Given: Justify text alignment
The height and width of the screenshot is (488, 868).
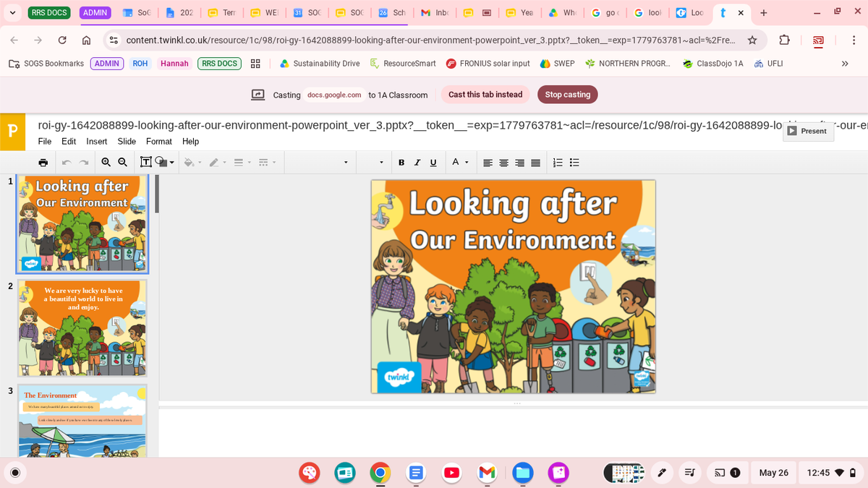Looking at the screenshot, I should tap(535, 163).
